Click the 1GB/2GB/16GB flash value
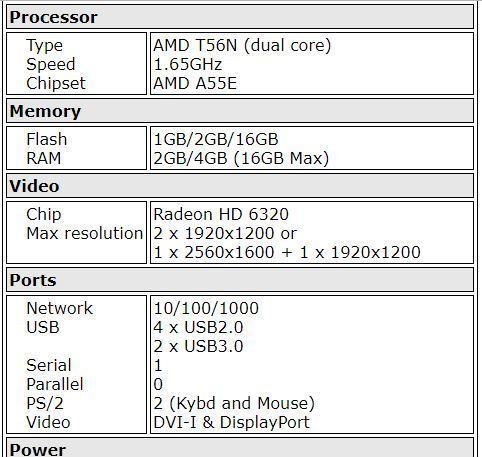This screenshot has width=482, height=457. pos(216,139)
